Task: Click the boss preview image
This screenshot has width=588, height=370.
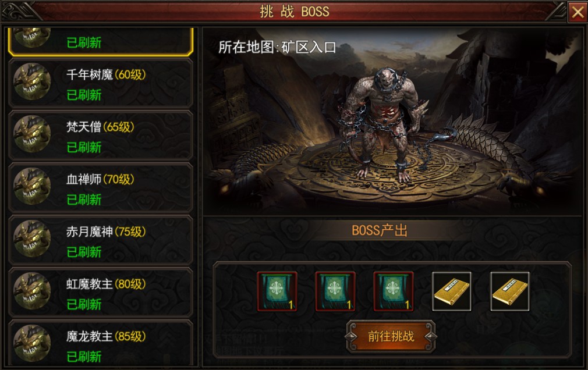Action: pyautogui.click(x=392, y=122)
